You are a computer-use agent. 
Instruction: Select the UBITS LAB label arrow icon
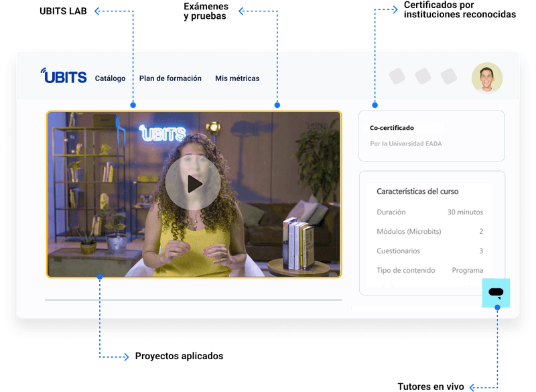[94, 9]
